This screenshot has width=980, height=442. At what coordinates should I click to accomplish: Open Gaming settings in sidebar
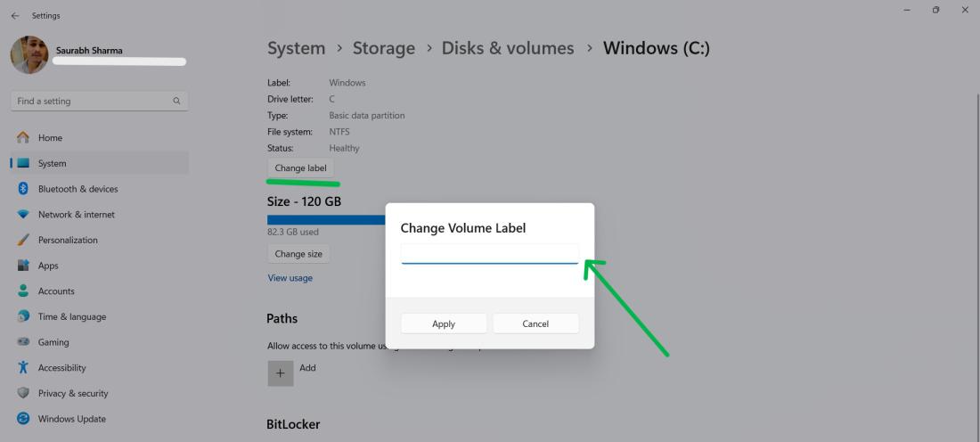point(53,342)
